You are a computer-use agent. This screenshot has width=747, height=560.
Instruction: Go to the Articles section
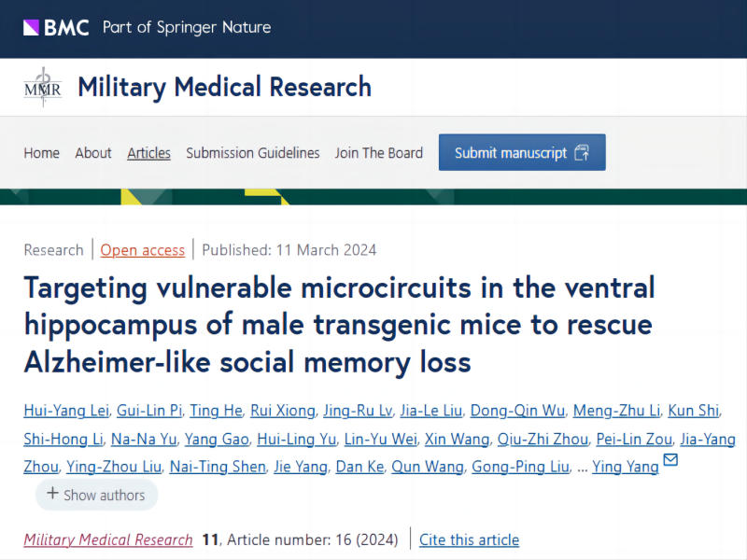click(x=148, y=153)
